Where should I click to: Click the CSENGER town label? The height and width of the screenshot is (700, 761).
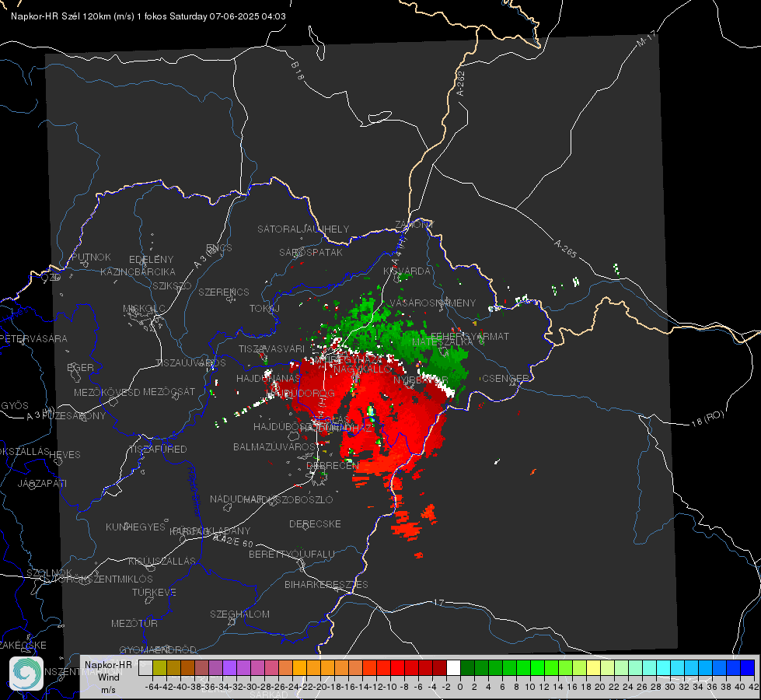click(505, 379)
